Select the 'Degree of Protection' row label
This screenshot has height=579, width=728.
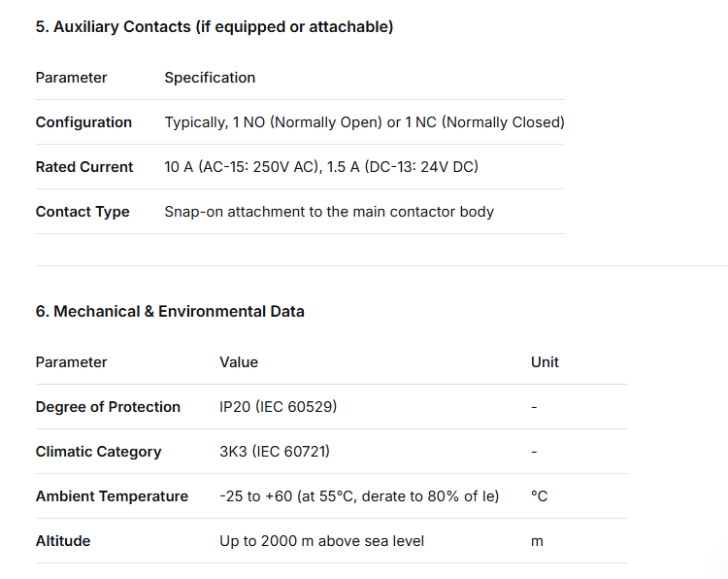[108, 407]
